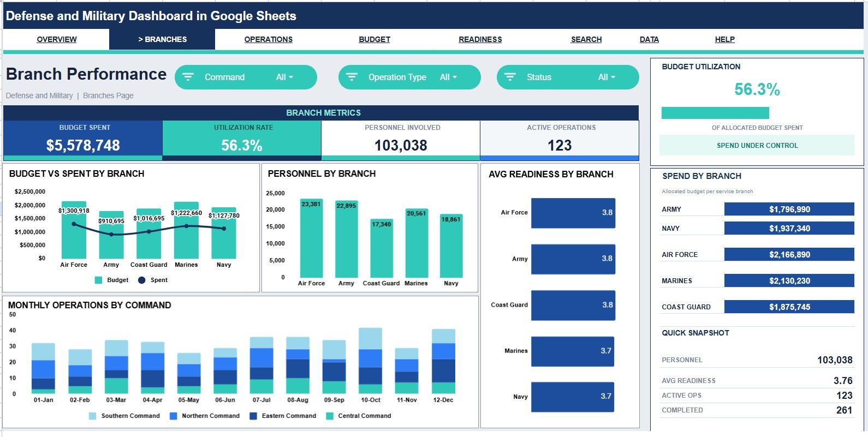Click the Coast Guard personnel bar 17,340
Image resolution: width=868 pixels, height=437 pixels.
[381, 249]
